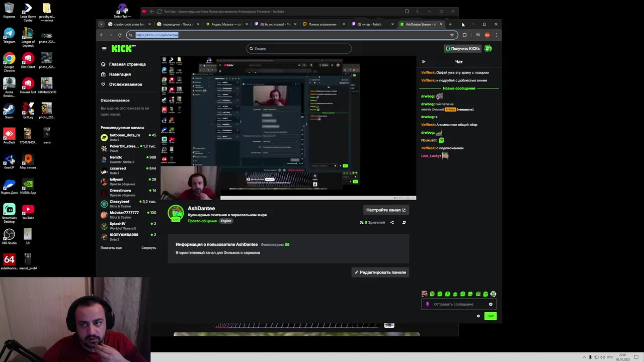Open the Корзина recycle bin
Screen dimensions: 644x362
click(x=9, y=11)
